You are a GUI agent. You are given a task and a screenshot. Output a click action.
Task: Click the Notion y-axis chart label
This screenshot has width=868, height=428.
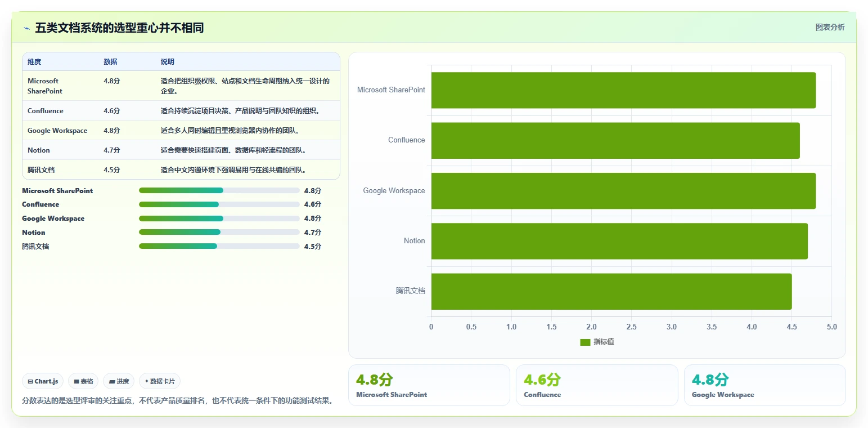(415, 241)
